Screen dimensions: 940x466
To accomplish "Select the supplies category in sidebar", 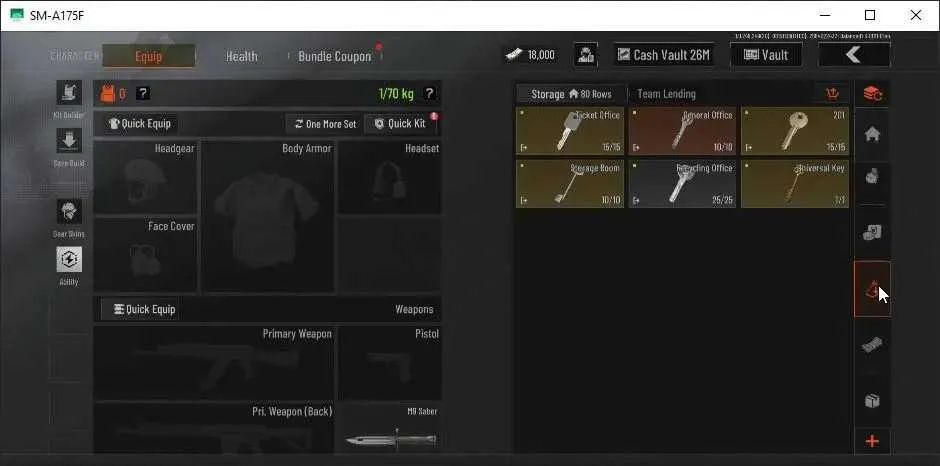I will [x=872, y=233].
